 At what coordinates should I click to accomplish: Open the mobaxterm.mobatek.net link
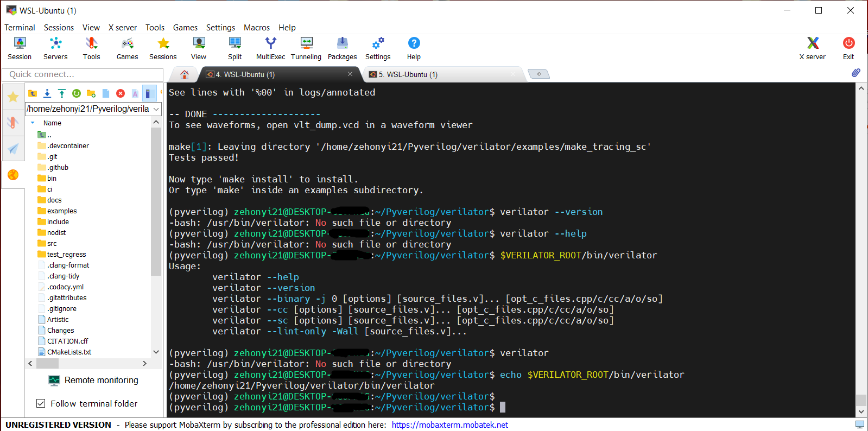click(450, 424)
